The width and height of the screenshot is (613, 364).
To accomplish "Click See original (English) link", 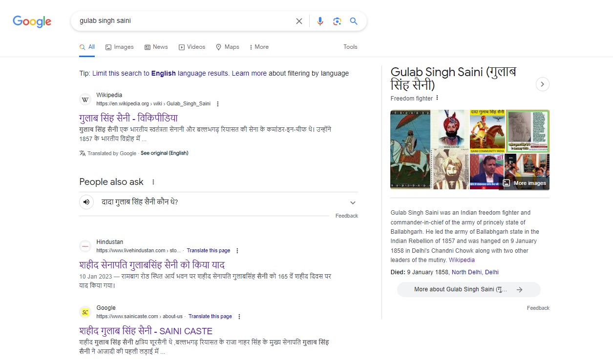I will coord(164,153).
